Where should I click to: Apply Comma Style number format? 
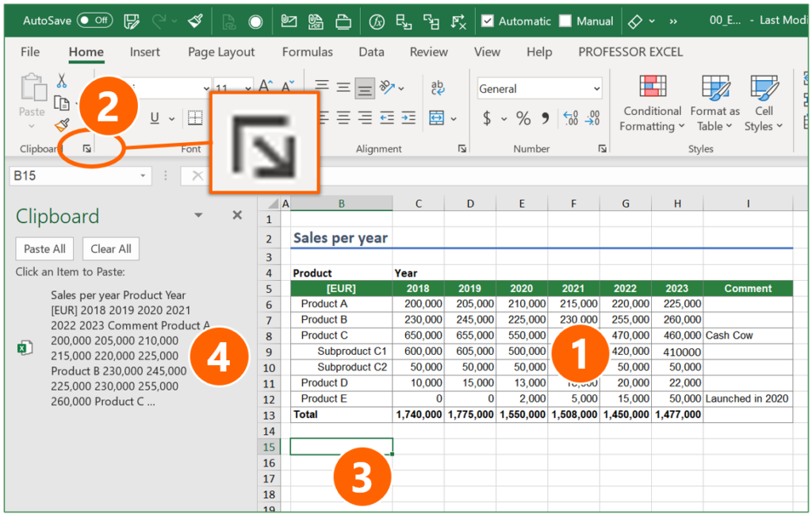[546, 118]
